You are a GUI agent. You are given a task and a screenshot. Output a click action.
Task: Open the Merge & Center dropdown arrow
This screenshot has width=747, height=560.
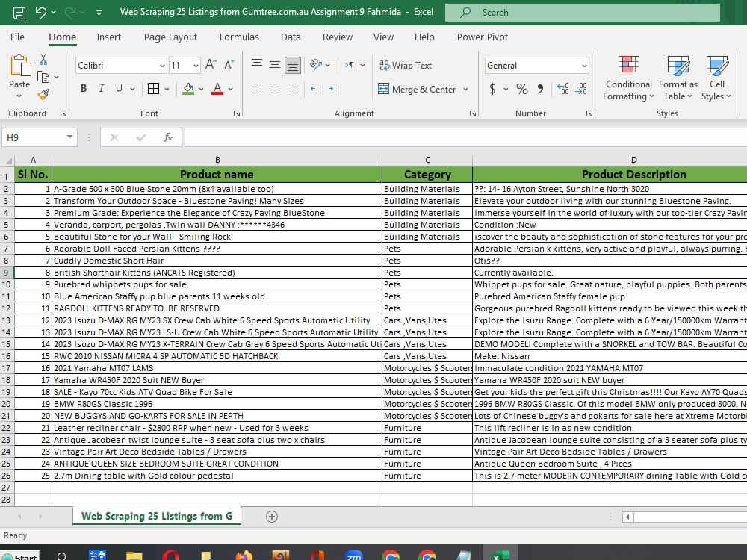click(465, 89)
